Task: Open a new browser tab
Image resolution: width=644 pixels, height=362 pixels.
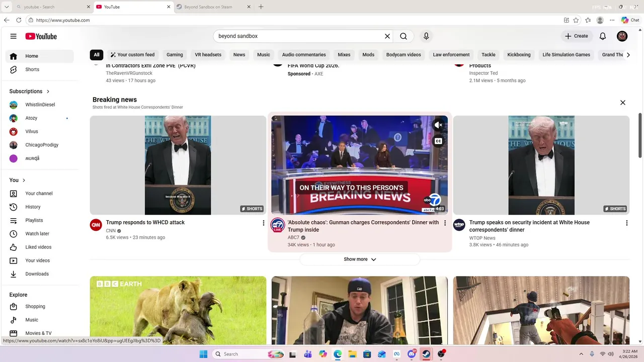Action: point(261,7)
